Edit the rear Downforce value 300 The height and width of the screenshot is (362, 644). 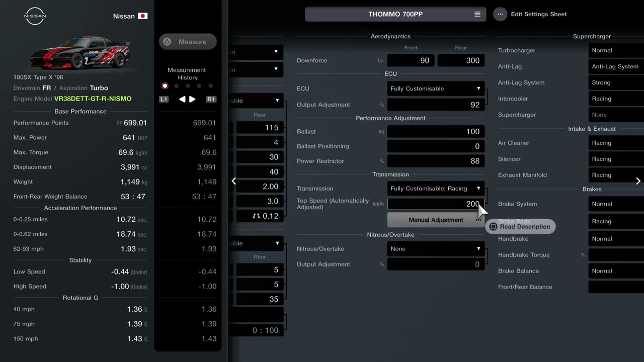click(x=461, y=60)
